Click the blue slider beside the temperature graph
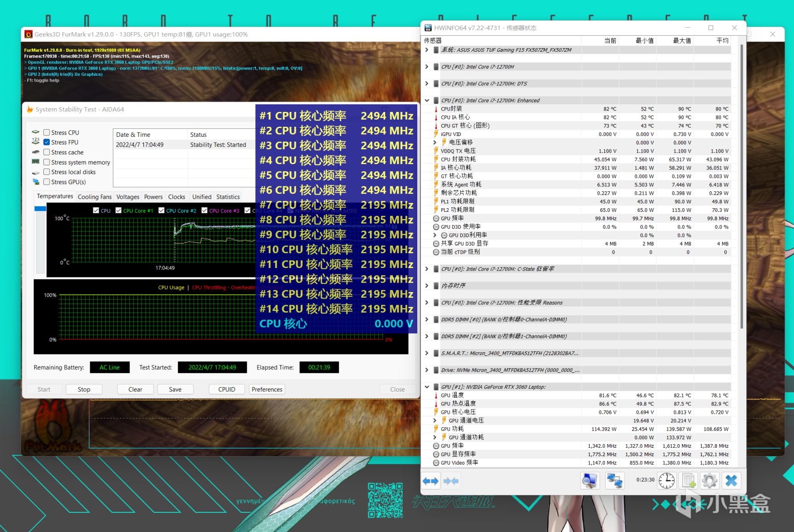794x532 pixels. tap(40, 208)
